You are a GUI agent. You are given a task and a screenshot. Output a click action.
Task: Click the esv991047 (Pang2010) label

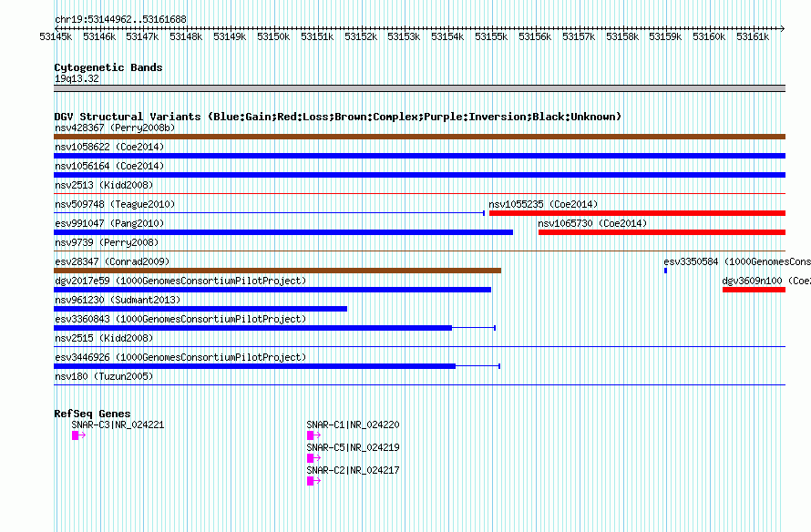coord(109,223)
